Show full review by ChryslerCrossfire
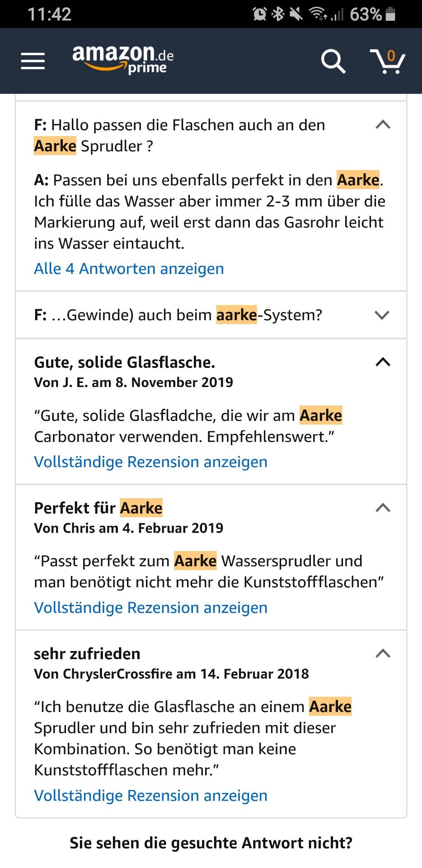The width and height of the screenshot is (422, 868). click(x=150, y=796)
